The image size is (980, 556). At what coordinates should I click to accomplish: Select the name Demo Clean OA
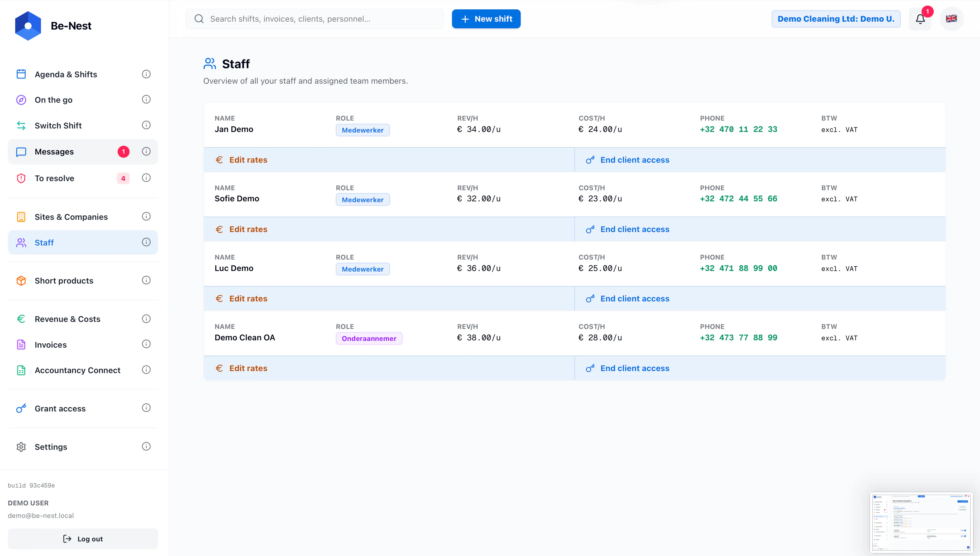point(245,338)
